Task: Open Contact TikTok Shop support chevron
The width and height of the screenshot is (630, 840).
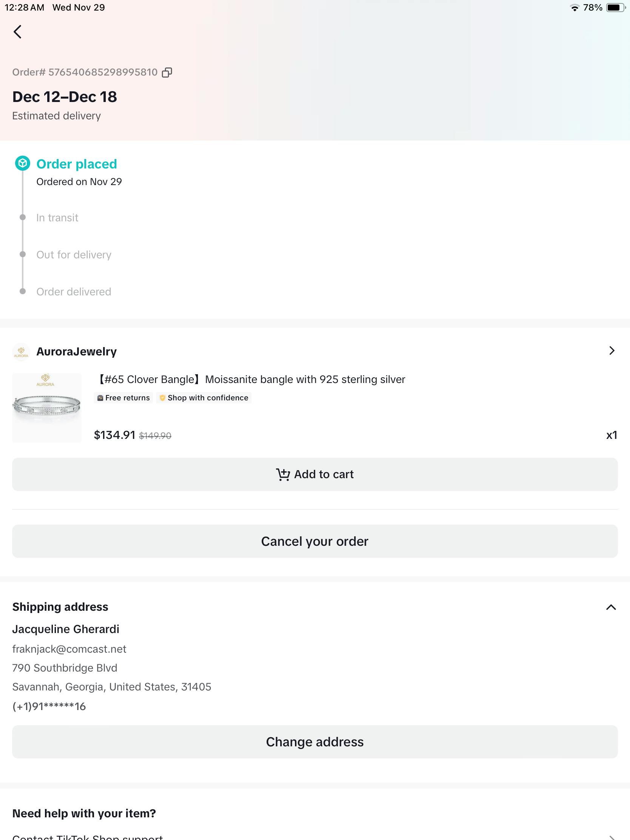Action: click(x=611, y=837)
